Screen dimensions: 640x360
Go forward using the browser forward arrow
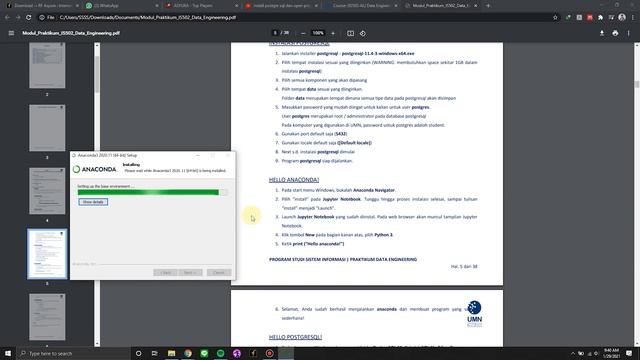(18, 18)
